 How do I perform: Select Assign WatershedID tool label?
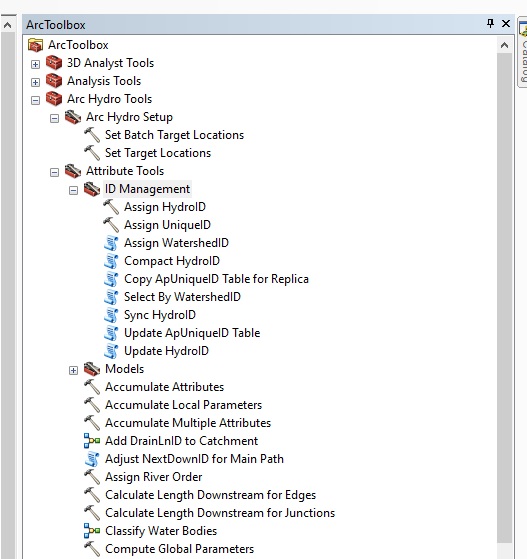176,243
